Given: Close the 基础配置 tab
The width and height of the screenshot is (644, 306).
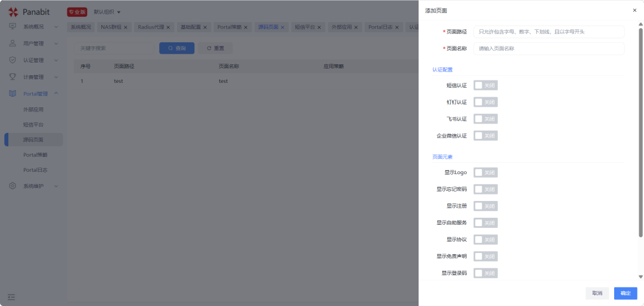Looking at the screenshot, I should click(x=205, y=27).
